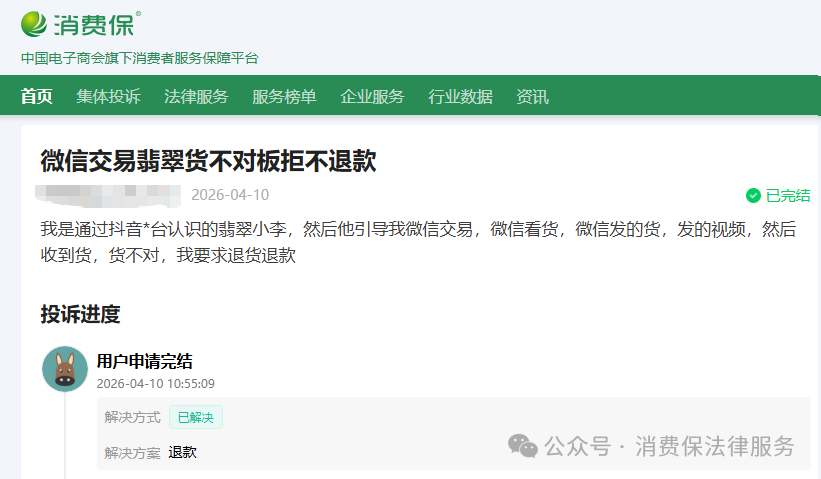Navigate to 行业数据 section
The width and height of the screenshot is (821, 479).
[460, 97]
